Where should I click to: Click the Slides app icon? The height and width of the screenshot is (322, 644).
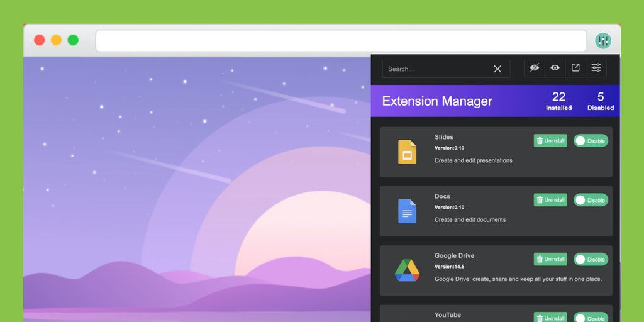point(407,152)
